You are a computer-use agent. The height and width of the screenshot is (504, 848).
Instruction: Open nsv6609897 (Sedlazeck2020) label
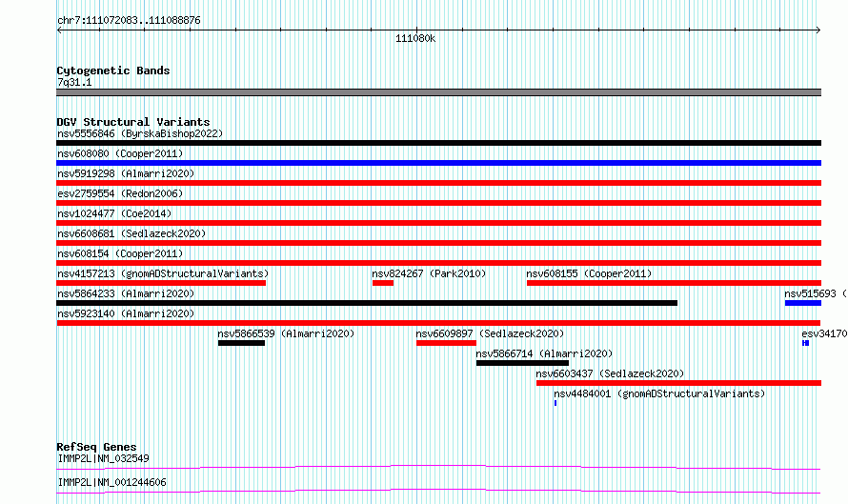tap(490, 333)
